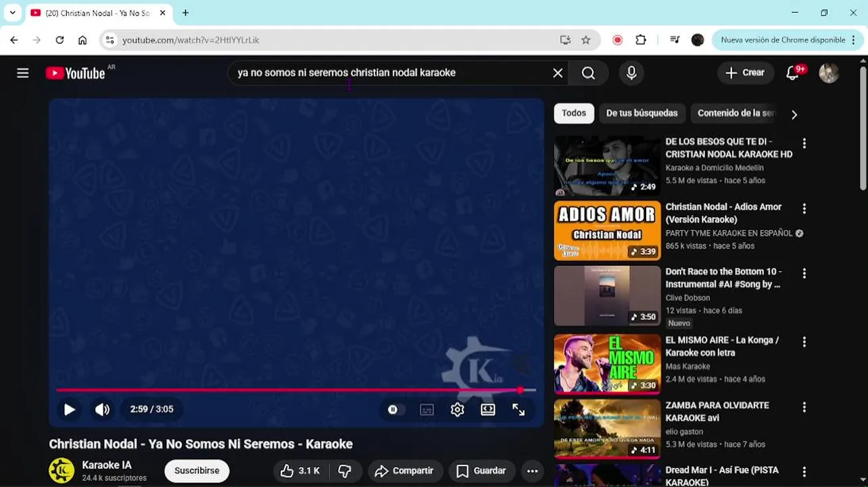
Task: Open media controls icon in toolbar
Action: [x=675, y=40]
